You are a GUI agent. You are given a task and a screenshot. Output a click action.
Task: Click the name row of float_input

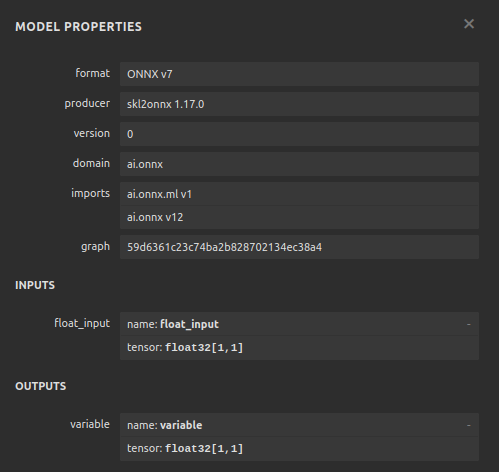tap(299, 324)
